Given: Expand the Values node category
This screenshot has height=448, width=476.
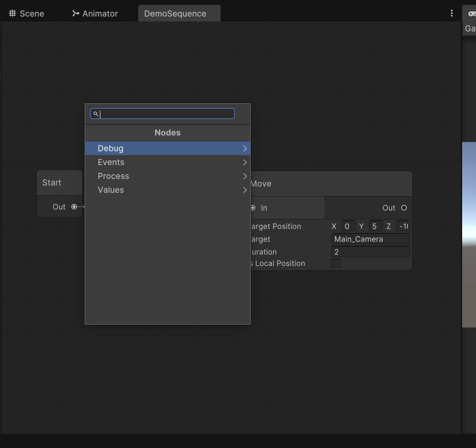Looking at the screenshot, I should 245,190.
